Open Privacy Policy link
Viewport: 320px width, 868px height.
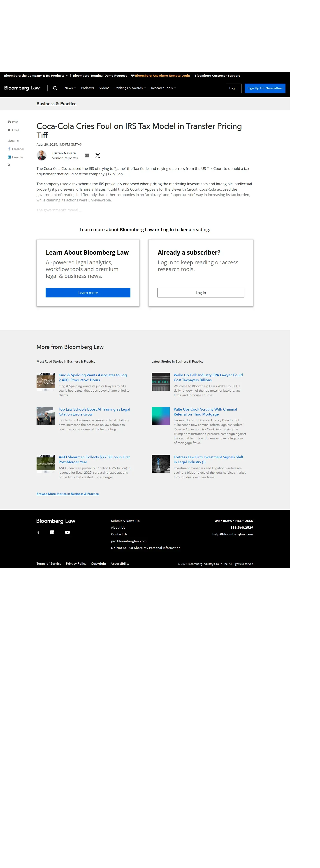click(76, 564)
